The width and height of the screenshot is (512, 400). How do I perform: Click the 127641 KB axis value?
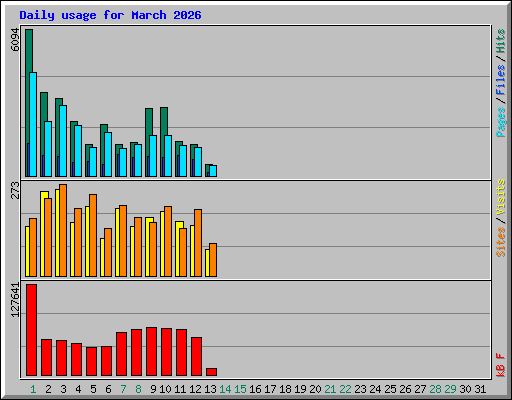click(15, 300)
